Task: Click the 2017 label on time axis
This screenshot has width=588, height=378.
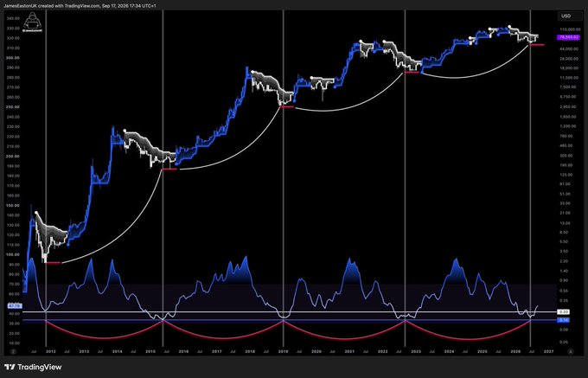Action: (x=216, y=352)
